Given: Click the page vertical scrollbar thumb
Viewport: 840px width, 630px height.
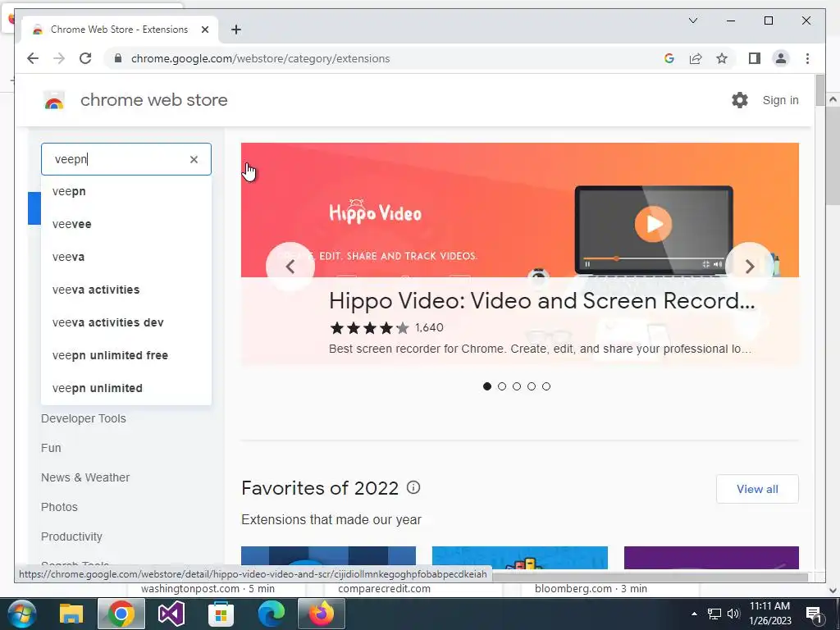Looking at the screenshot, I should tap(819, 90).
